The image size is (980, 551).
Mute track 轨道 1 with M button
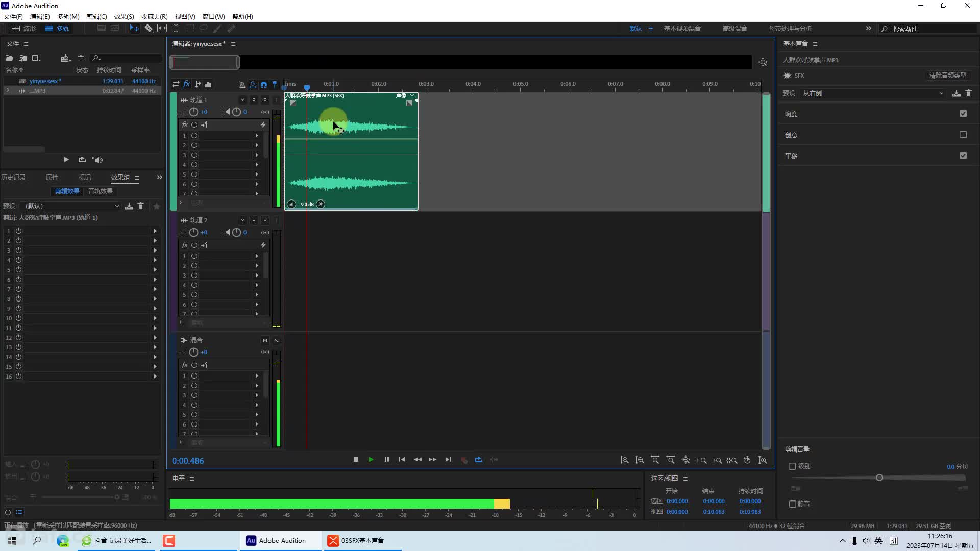click(242, 100)
